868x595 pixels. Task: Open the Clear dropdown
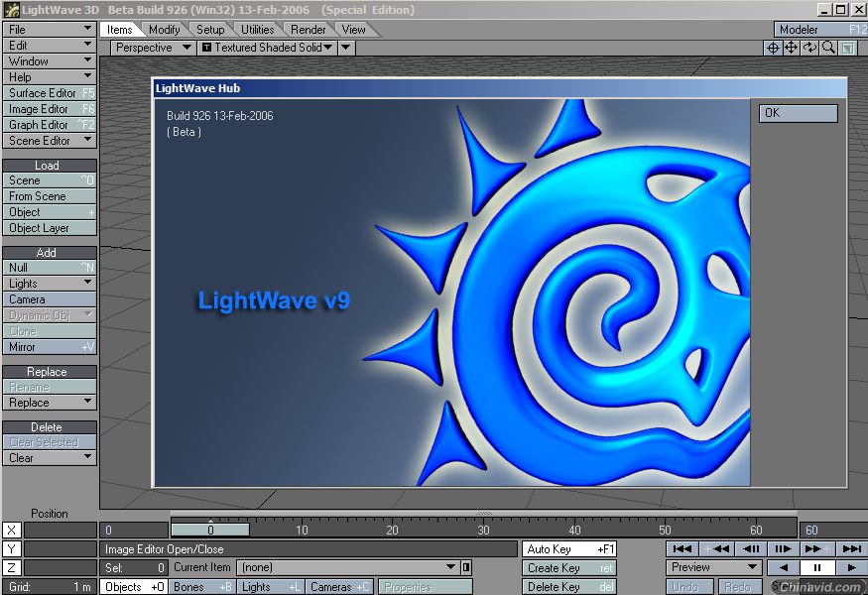tap(50, 458)
